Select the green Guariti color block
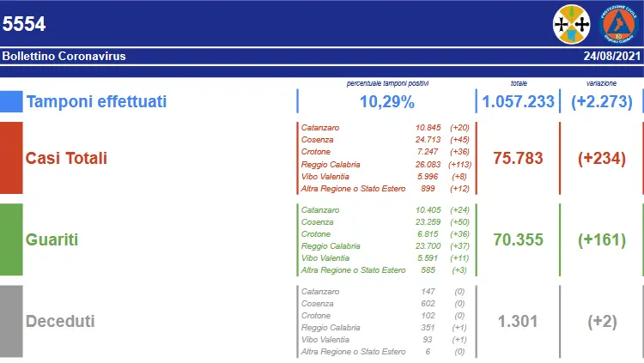 tap(11, 239)
